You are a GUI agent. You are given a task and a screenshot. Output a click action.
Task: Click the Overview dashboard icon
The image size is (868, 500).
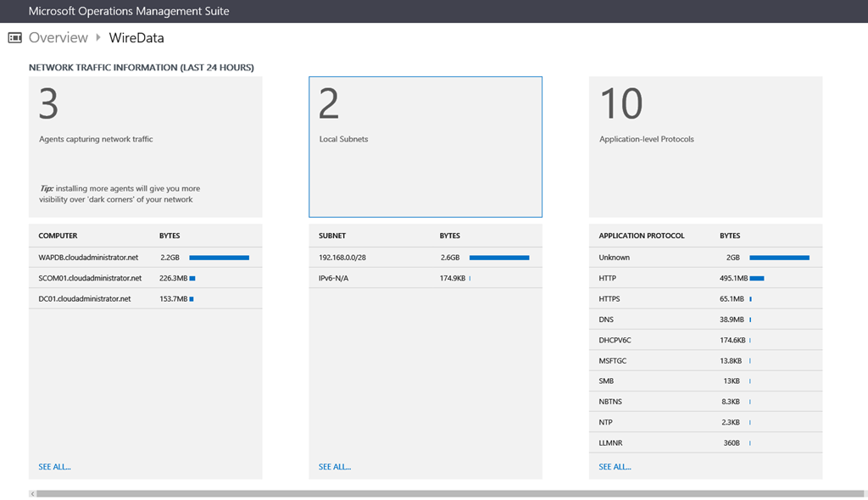tap(14, 37)
